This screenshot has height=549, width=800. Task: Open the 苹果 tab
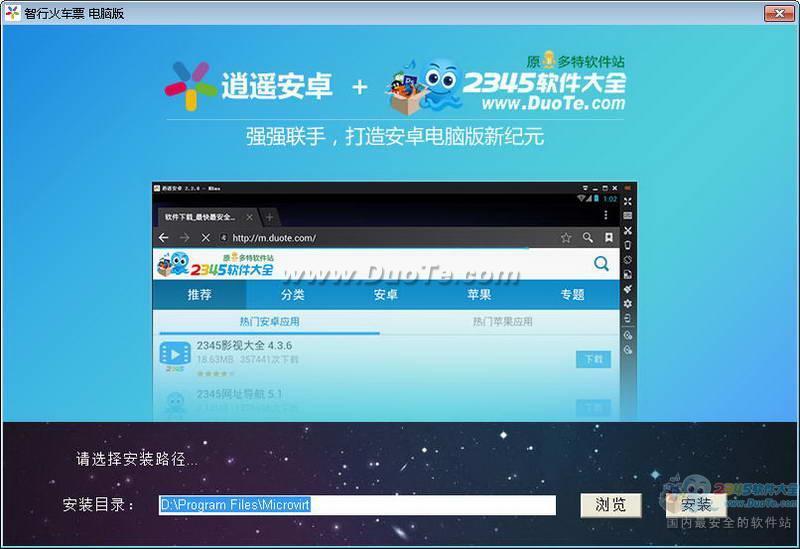point(479,295)
